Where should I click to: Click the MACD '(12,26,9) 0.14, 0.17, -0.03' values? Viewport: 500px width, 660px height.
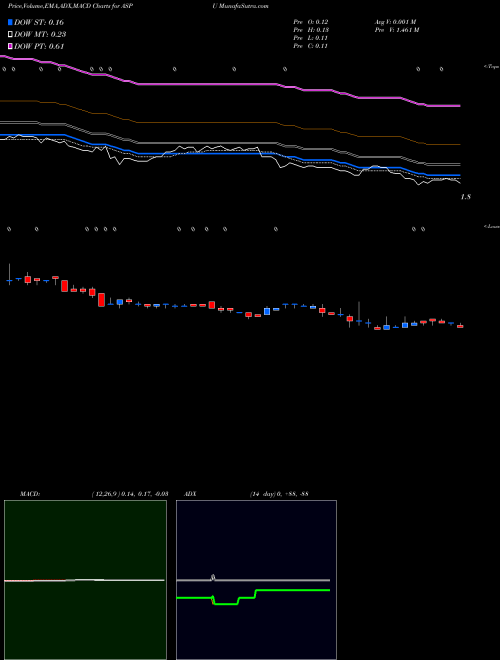coord(130,494)
